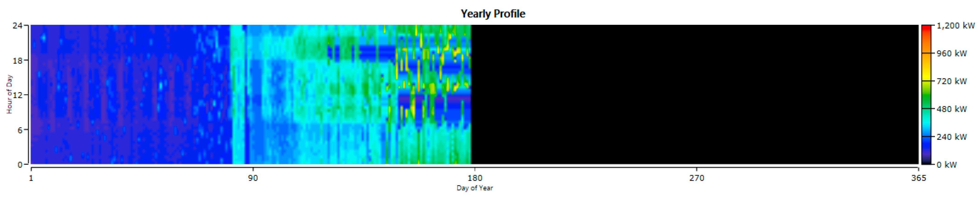Image resolution: width=980 pixels, height=197 pixels.
Task: Click the x-axis tick label '90'
Action: 253,178
